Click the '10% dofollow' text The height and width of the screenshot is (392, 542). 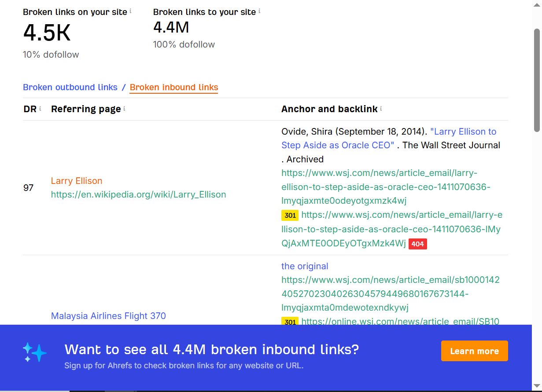[51, 55]
